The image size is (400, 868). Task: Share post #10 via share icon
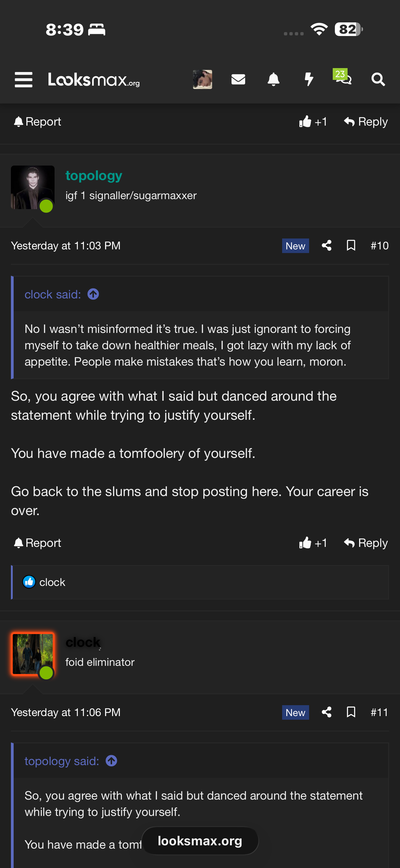(x=326, y=245)
